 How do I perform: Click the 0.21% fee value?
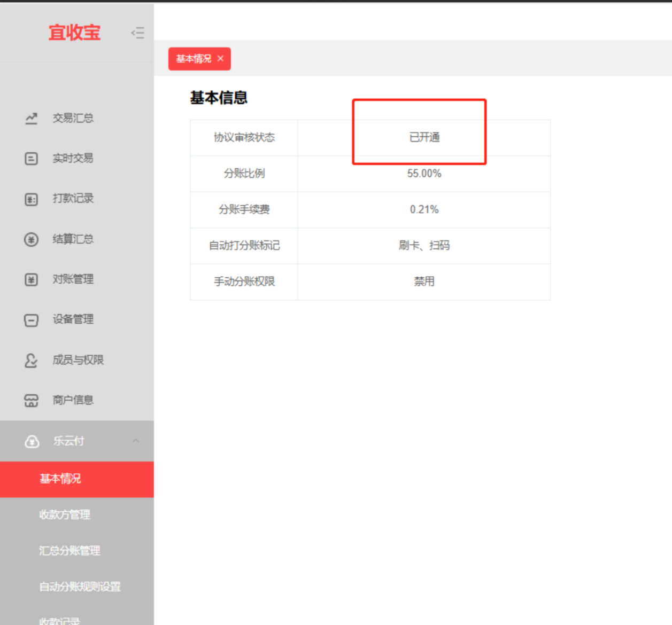424,209
